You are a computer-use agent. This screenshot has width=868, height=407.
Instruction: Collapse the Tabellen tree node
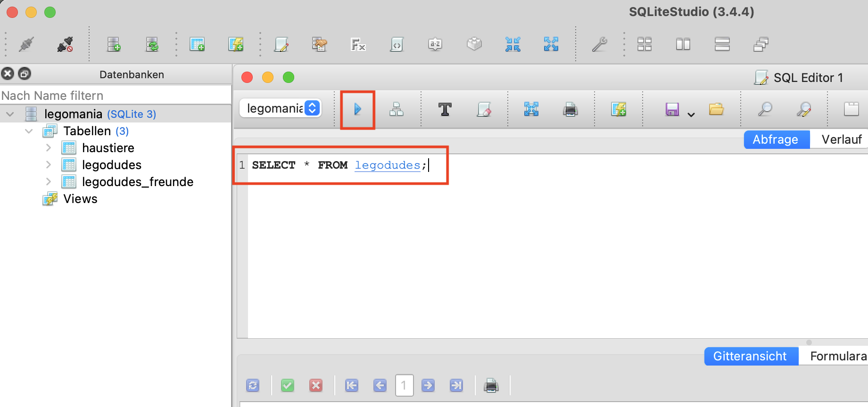pos(29,131)
